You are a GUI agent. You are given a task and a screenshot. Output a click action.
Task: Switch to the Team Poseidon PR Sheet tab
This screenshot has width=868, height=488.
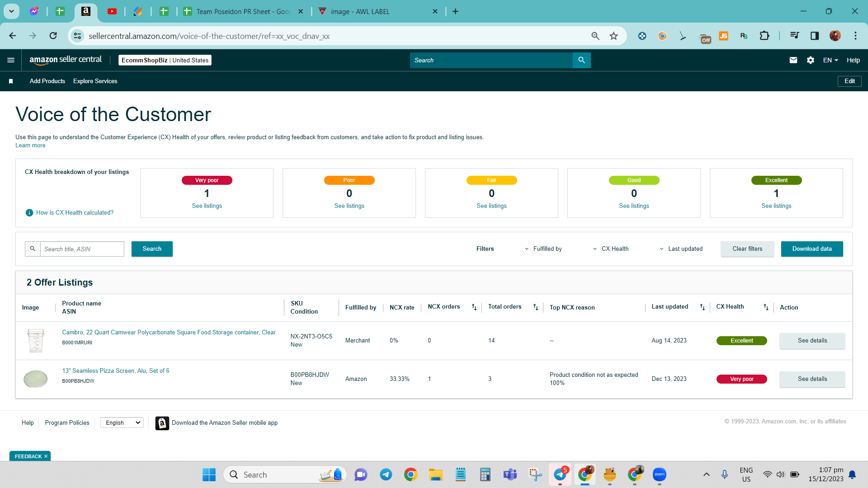[243, 11]
